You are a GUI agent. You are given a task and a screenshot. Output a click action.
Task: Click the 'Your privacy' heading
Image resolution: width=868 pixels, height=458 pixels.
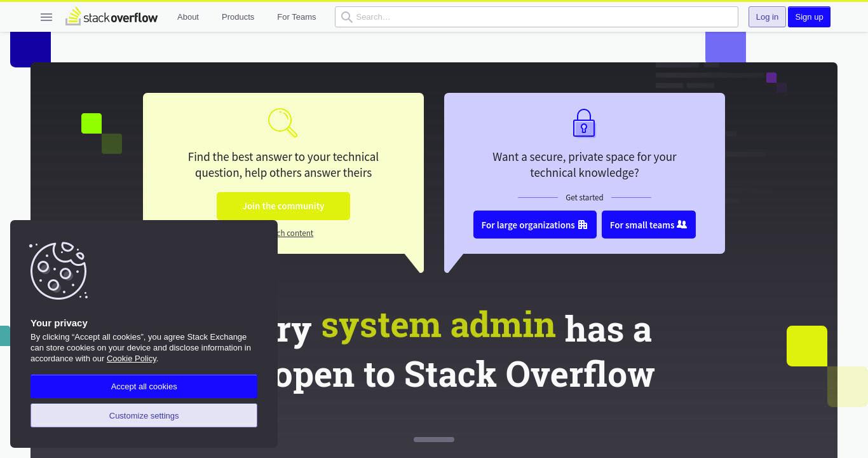pyautogui.click(x=59, y=323)
